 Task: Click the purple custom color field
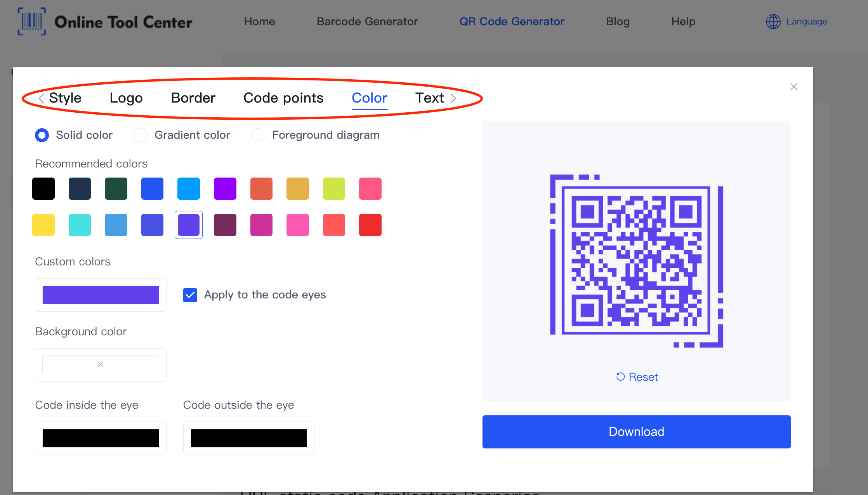click(x=100, y=295)
